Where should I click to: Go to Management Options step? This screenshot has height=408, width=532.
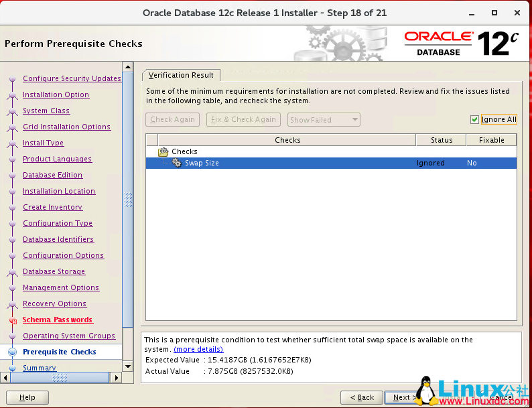click(x=61, y=287)
